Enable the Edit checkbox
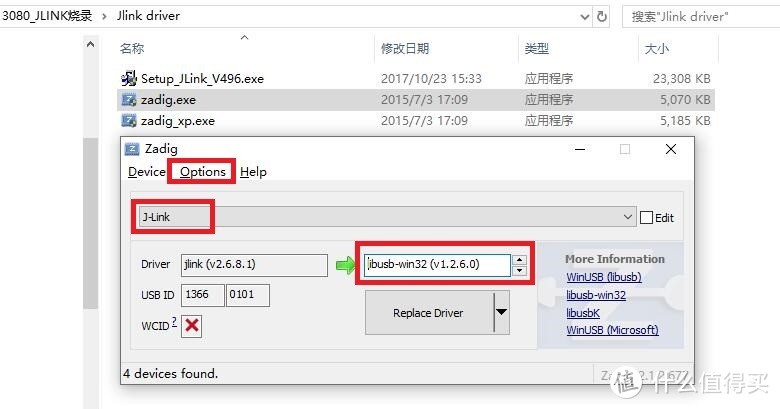This screenshot has height=409, width=780. (646, 217)
